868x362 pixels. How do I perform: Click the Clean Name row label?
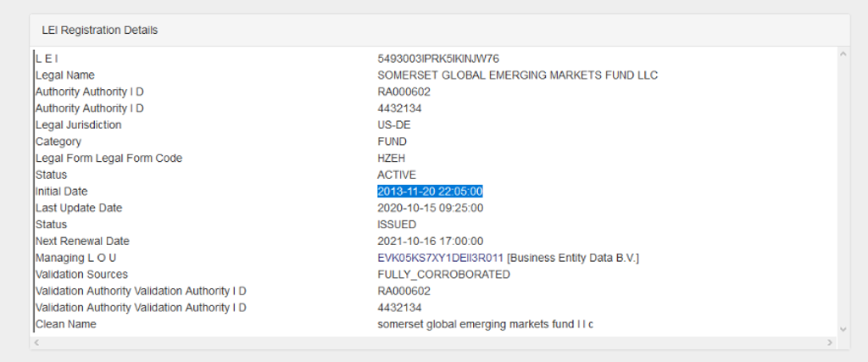click(65, 324)
